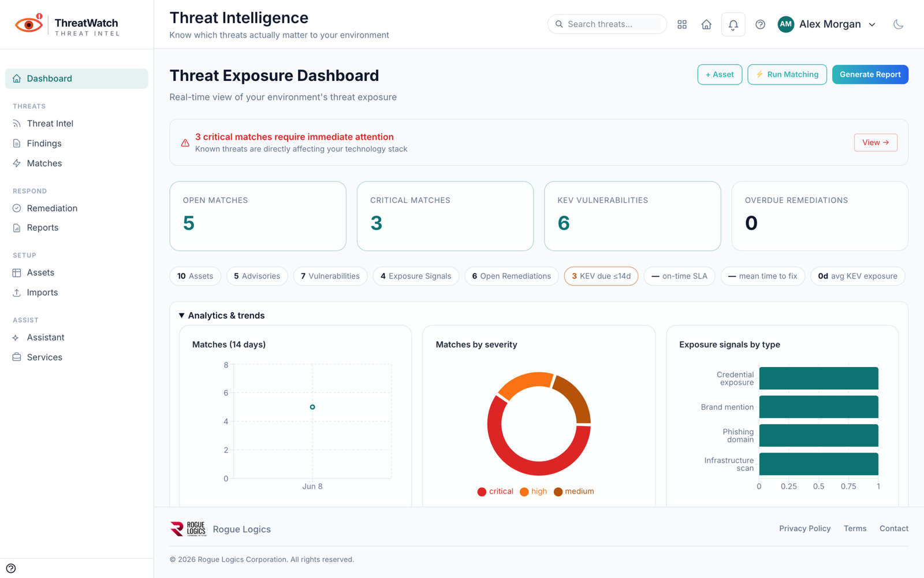924x578 pixels.
Task: Click the Services briefcase icon
Action: [17, 357]
